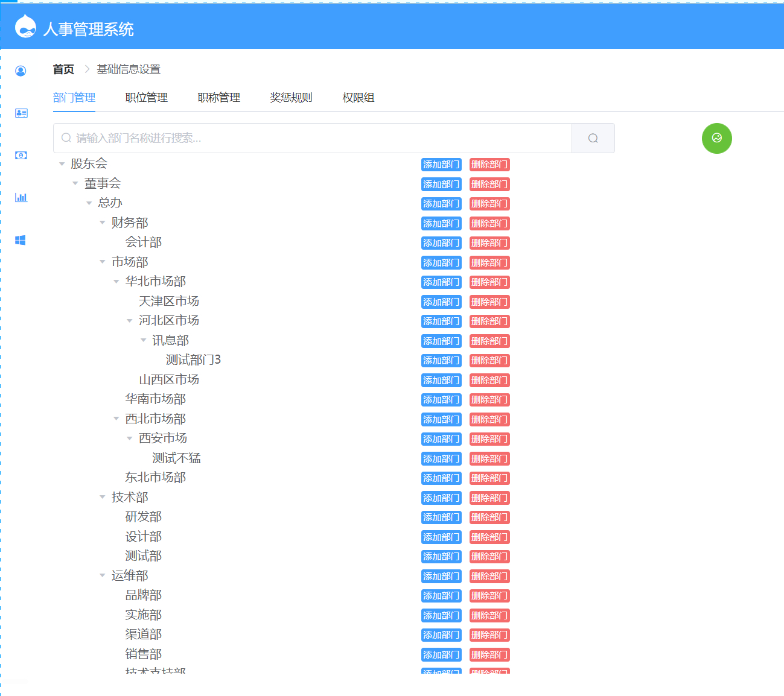Collapse the 董事会 tree node
Image resolution: width=784 pixels, height=696 pixels.
click(x=75, y=183)
